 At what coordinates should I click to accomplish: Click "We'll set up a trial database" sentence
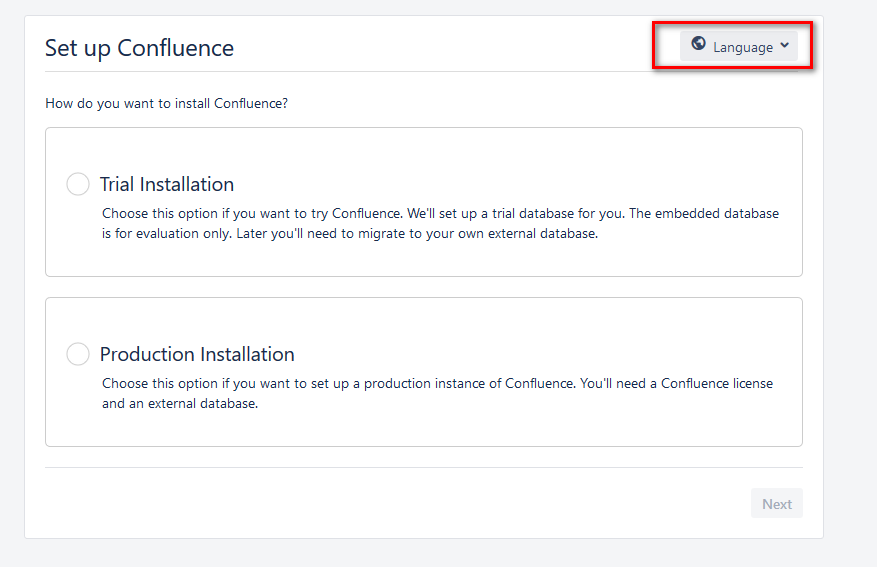coord(515,213)
